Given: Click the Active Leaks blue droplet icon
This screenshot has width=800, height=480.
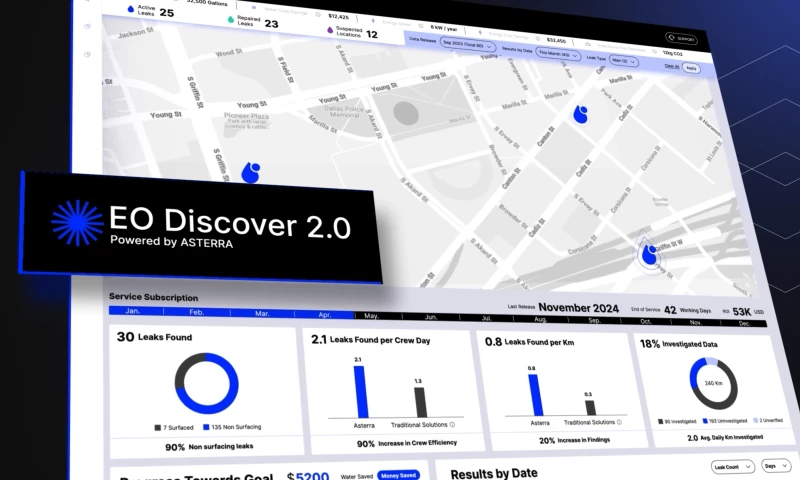Looking at the screenshot, I should pyautogui.click(x=131, y=9).
